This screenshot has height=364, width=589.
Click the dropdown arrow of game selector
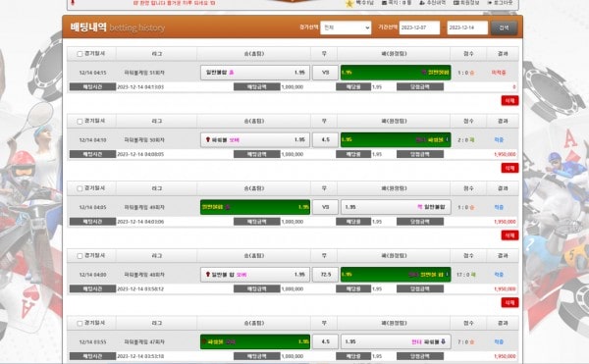[367, 27]
